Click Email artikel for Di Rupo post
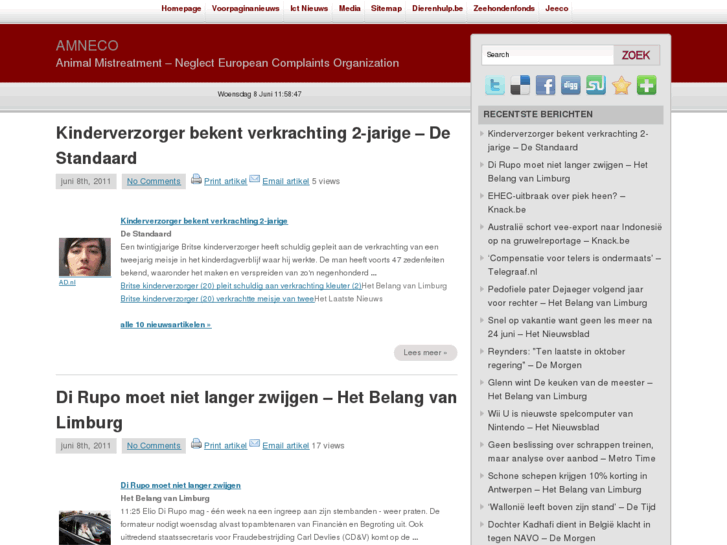Screen dimensions: 727x545 click(x=286, y=446)
